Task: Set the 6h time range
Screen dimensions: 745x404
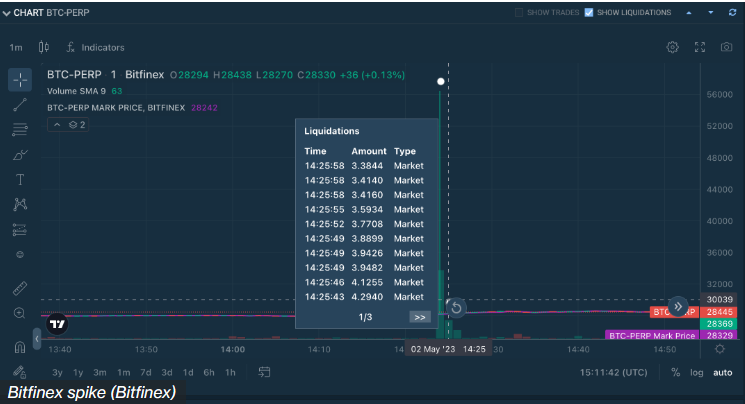Action: point(209,373)
